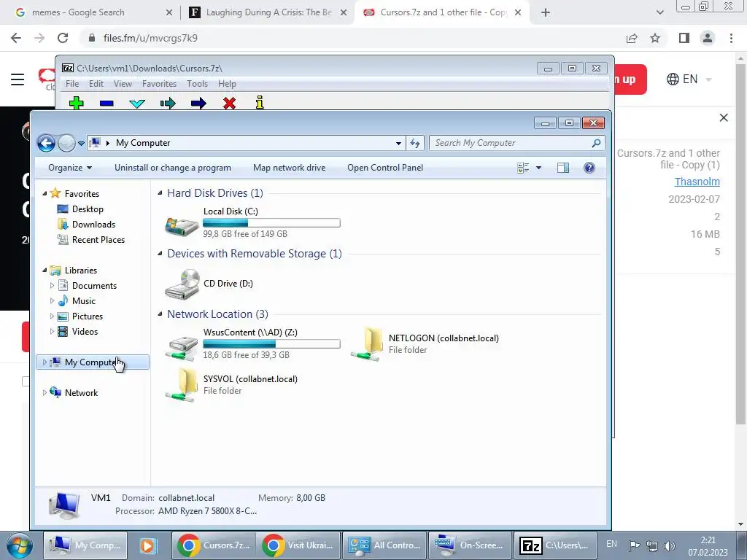Open the File menu in 7-Zip
Screen dimensions: 747x560
(x=72, y=84)
